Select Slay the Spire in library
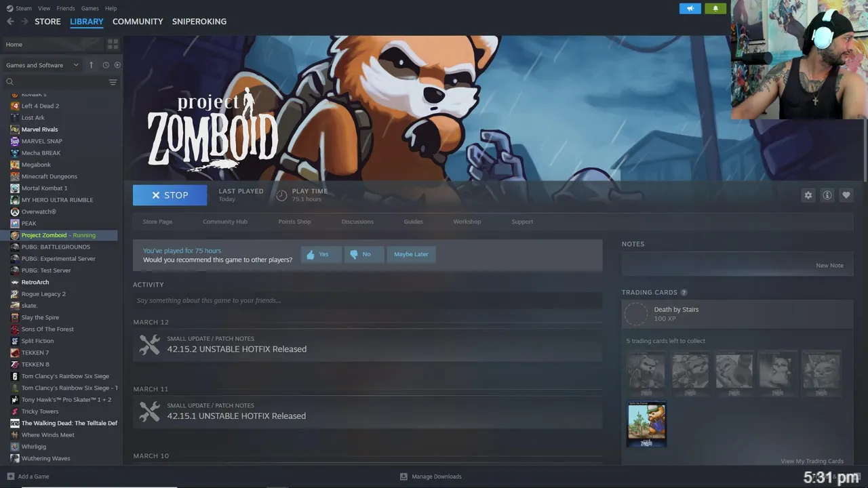The width and height of the screenshot is (868, 488). [x=40, y=317]
